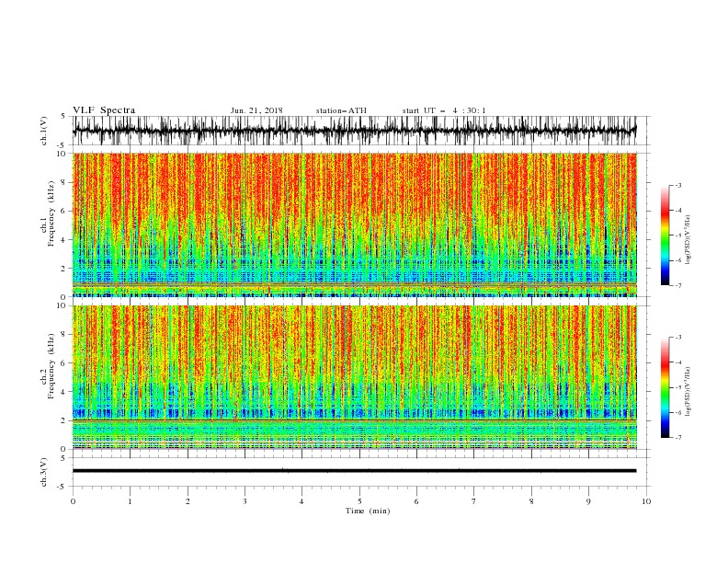
Task: Click the "7" tick on the Time axis
Action: 474,501
